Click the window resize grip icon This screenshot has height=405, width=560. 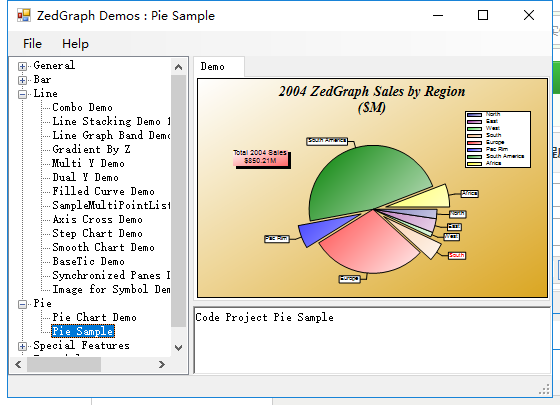pyautogui.click(x=544, y=390)
